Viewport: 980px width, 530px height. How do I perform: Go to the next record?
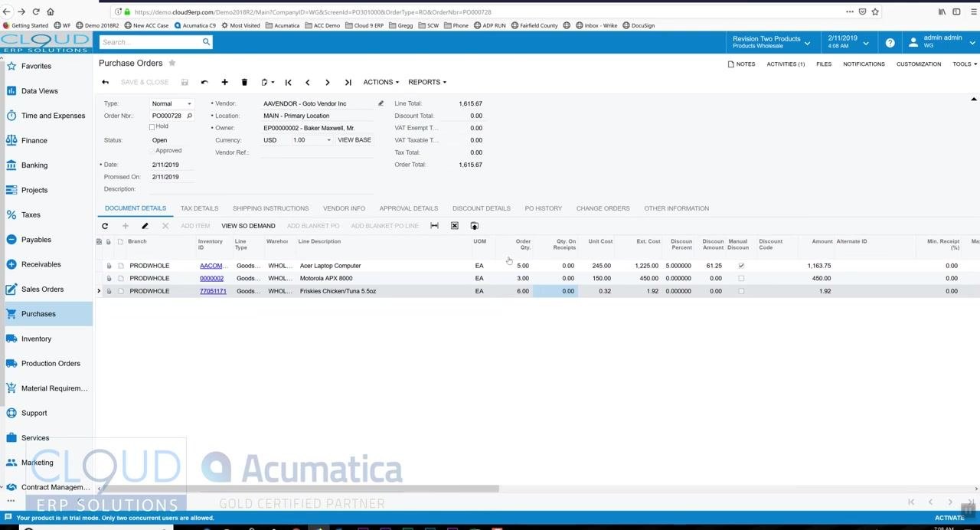click(328, 82)
